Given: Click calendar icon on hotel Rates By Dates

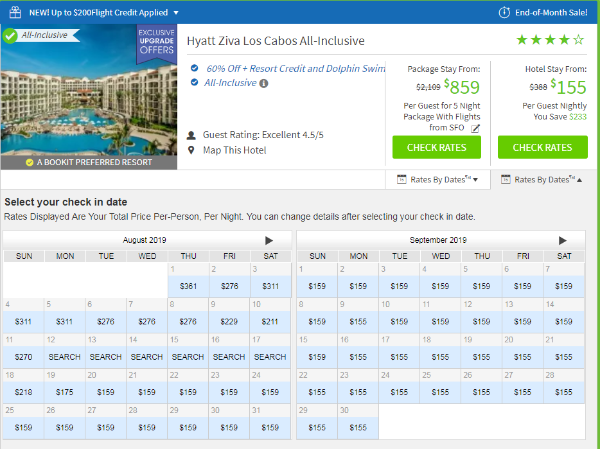Looking at the screenshot, I should pos(506,179).
